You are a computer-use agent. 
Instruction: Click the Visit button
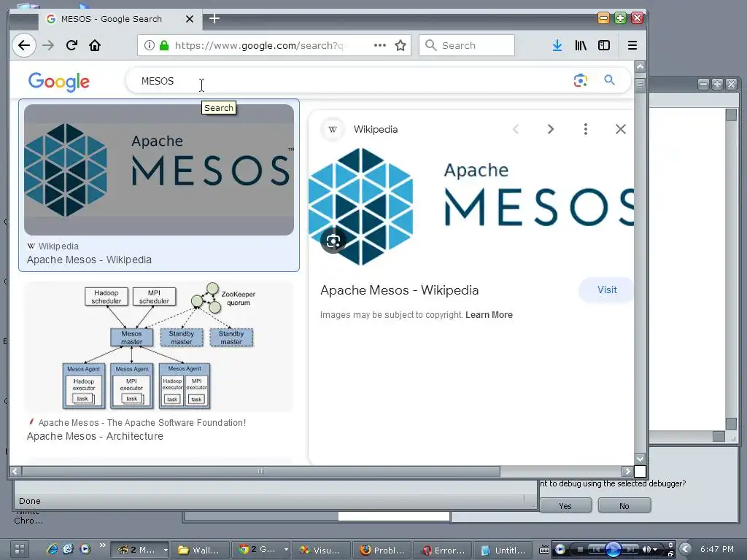click(606, 289)
